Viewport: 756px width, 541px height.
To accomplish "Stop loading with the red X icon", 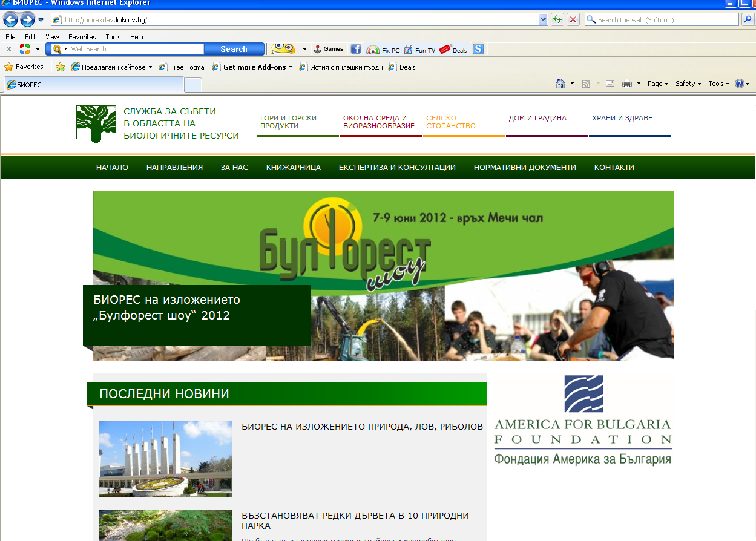I will [x=573, y=20].
